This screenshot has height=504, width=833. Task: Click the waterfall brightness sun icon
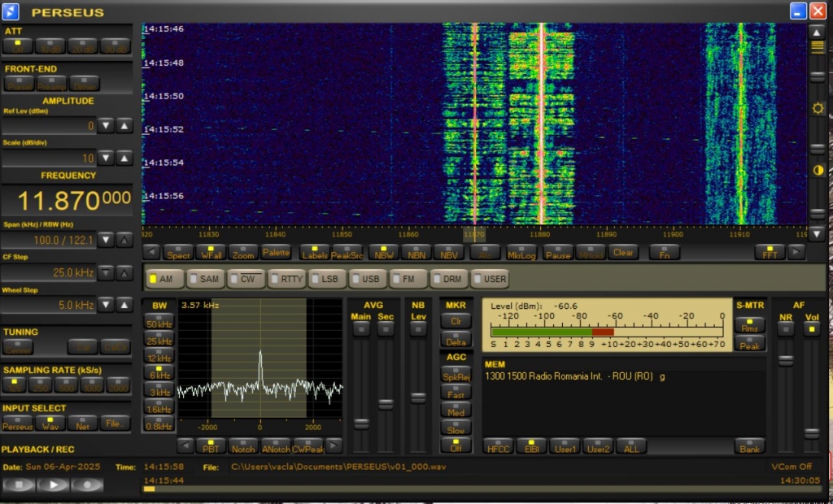[818, 108]
